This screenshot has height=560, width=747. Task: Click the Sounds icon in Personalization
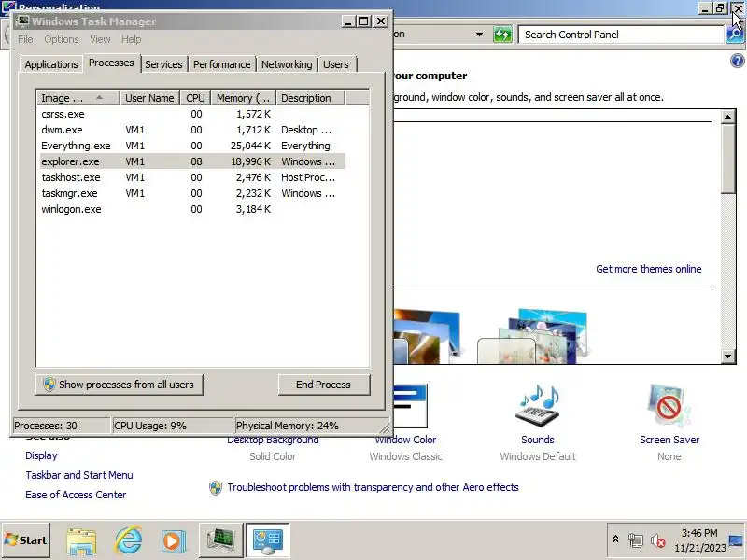pos(538,406)
